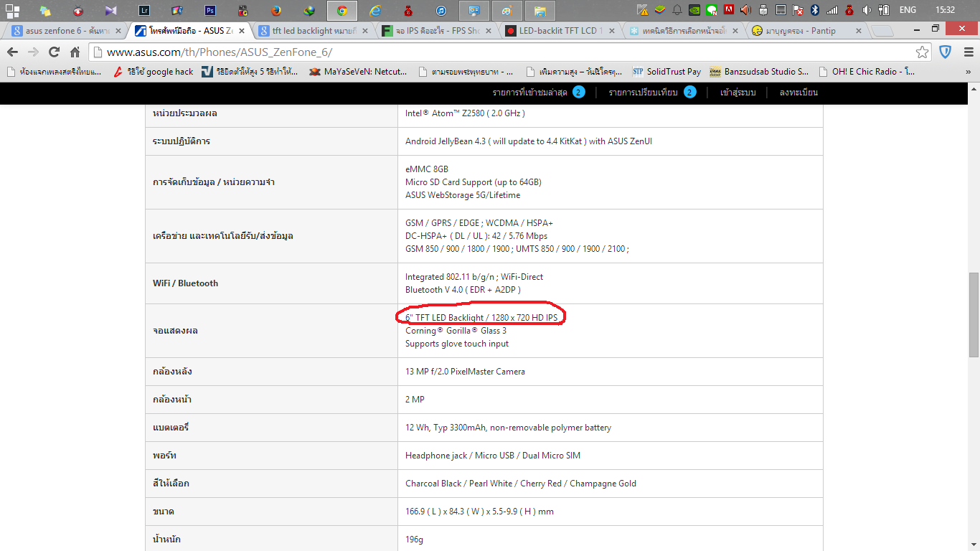Viewport: 980px width, 551px height.
Task: Open Firefox from the taskbar
Action: tap(276, 10)
